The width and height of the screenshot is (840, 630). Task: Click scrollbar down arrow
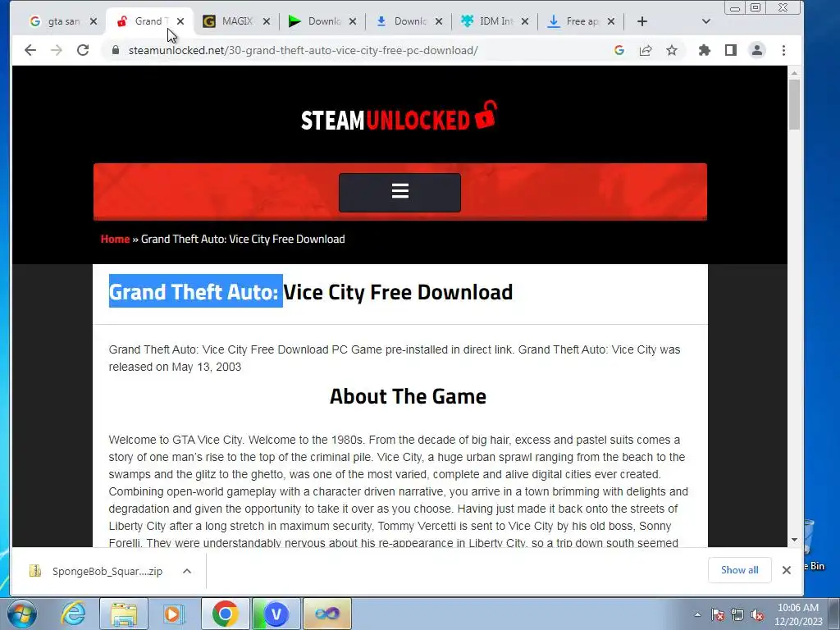point(794,540)
